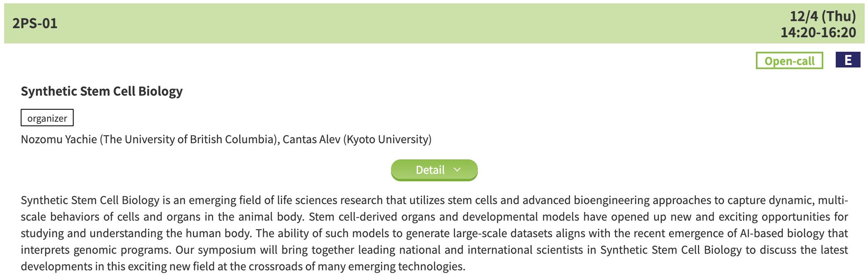
Task: Click organizer name Nozomu Yachie
Action: (59, 139)
